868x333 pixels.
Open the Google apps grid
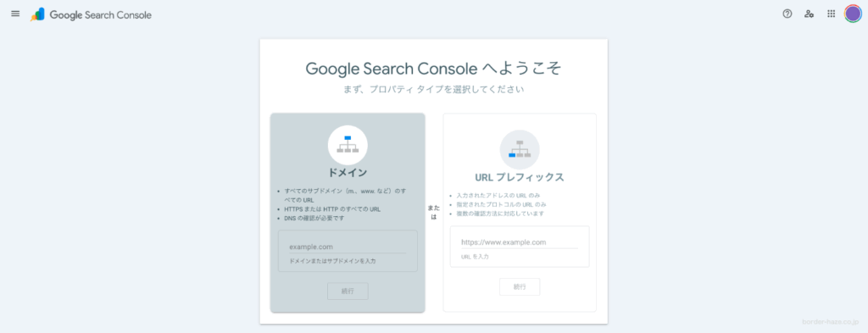(x=831, y=14)
